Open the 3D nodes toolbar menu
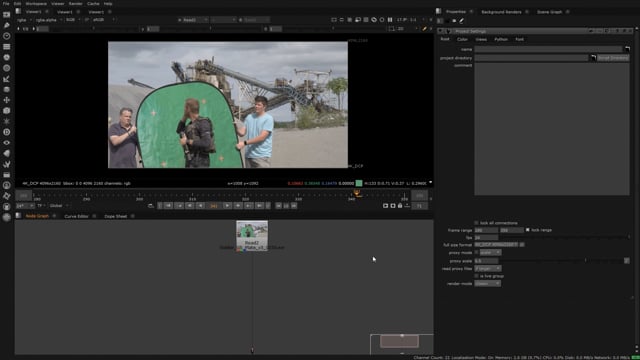Image resolution: width=640 pixels, height=360 pixels. (x=7, y=111)
